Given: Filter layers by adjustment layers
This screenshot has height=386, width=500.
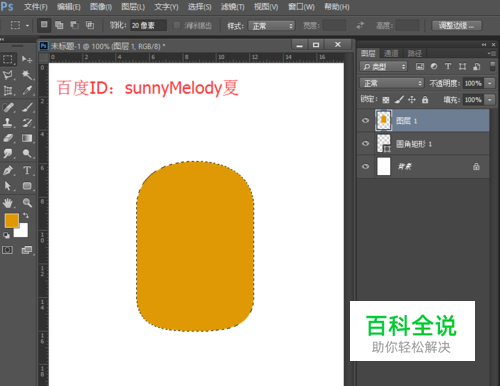Looking at the screenshot, I should (434, 66).
